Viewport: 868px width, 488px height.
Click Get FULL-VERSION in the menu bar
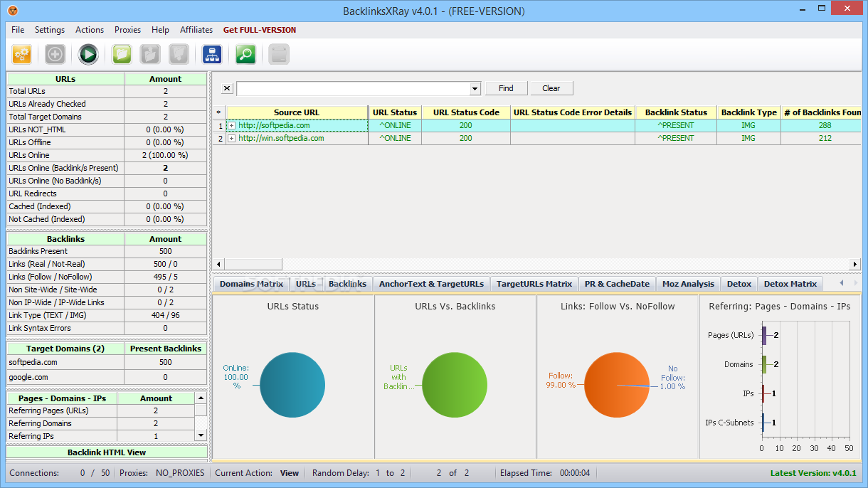260,30
